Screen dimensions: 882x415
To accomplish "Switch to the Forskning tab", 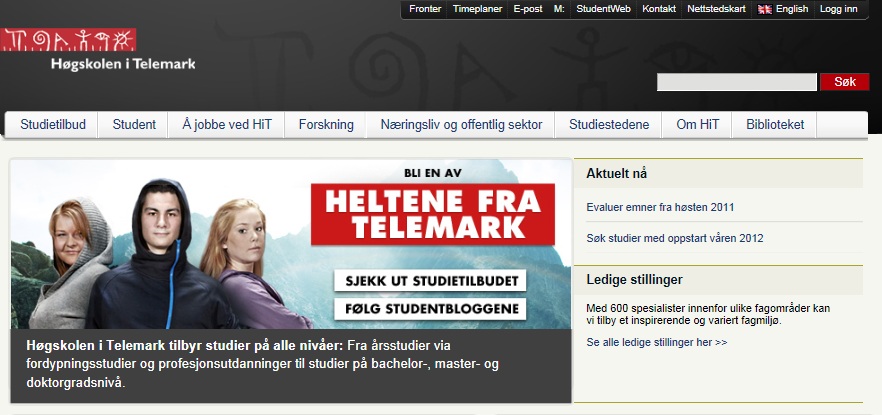I will tap(326, 125).
